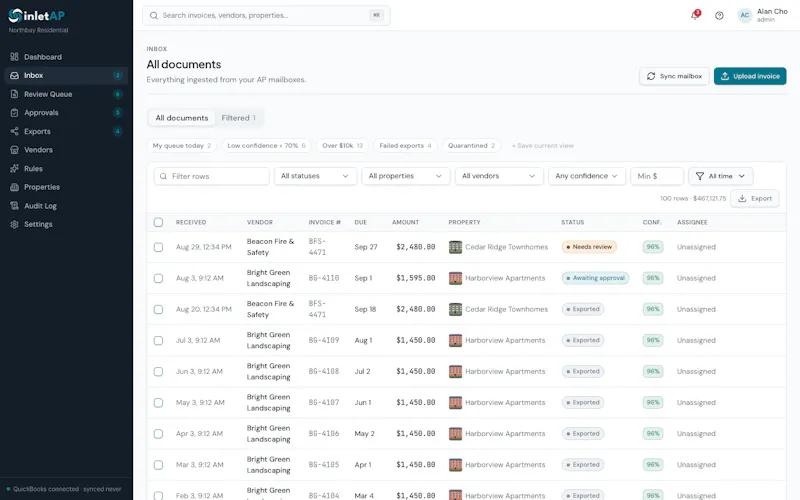This screenshot has width=800, height=500.
Task: Click Harborview Apartments icon in BG-4109 row
Action: click(x=455, y=340)
